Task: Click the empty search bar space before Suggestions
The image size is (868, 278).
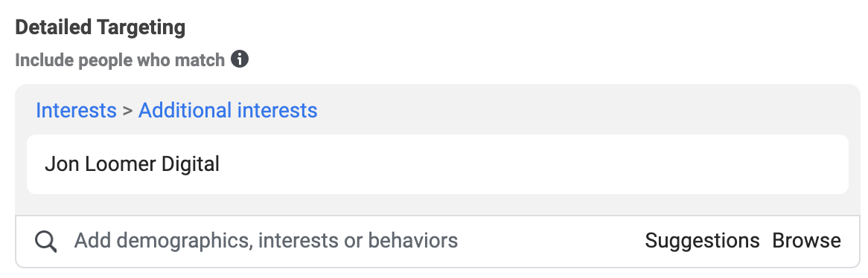Action: pos(551,241)
